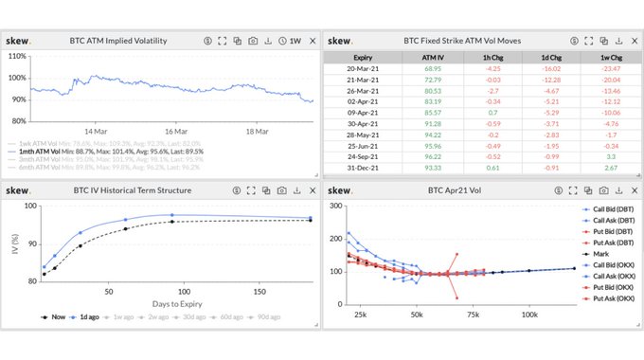The height and width of the screenshot is (360, 644).
Task: Toggle the Now series in term structure legend
Action: point(53,316)
